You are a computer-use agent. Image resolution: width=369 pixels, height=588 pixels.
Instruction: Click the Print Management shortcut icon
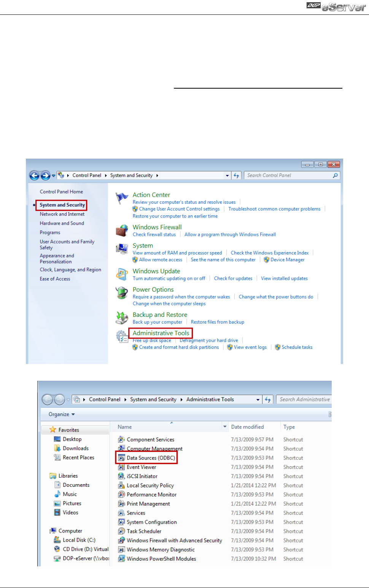pos(121,504)
